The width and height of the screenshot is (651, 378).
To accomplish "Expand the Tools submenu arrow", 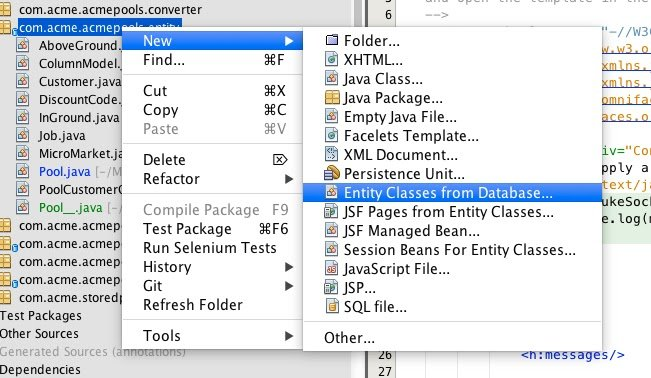I will coord(289,336).
